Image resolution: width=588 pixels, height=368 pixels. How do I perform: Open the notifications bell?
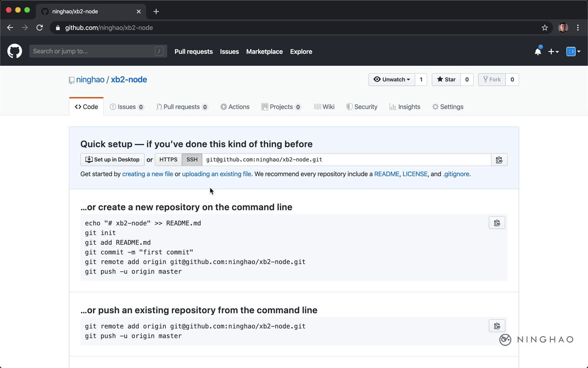(537, 52)
